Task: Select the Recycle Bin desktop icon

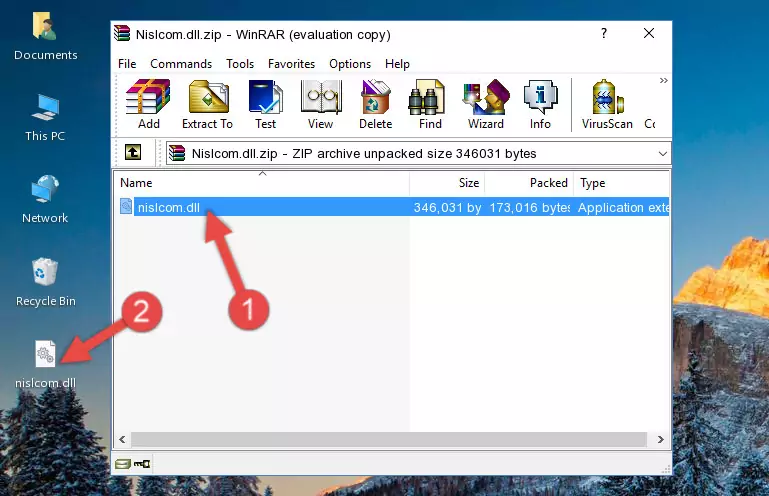Action: 46,283
